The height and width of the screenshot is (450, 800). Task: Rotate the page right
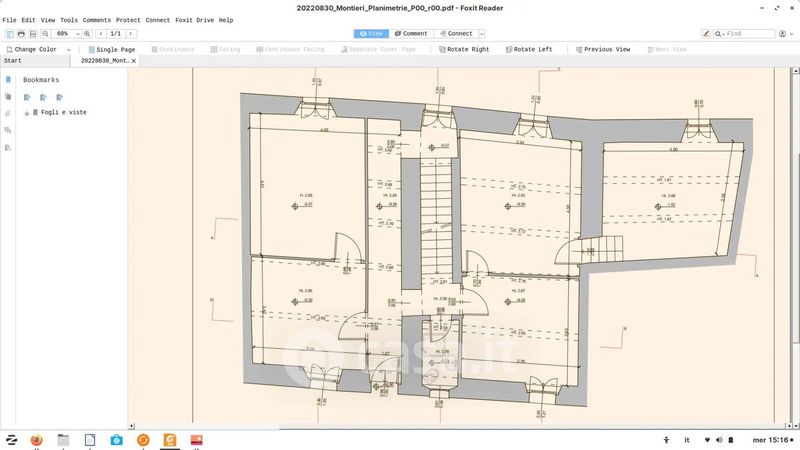pos(462,49)
